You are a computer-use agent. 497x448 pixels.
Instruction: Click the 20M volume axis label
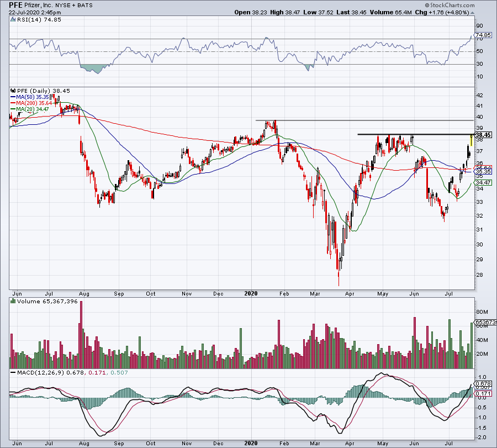pyautogui.click(x=482, y=354)
